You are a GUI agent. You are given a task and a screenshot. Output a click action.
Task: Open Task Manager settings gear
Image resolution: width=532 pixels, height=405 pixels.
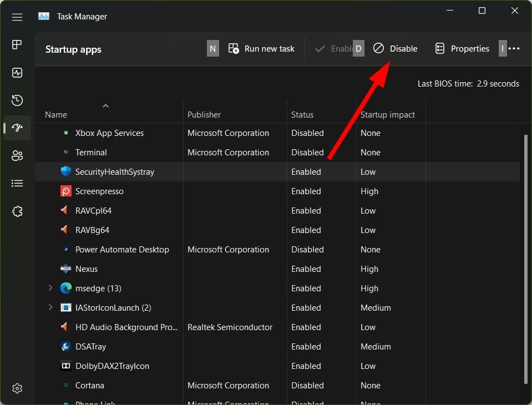click(17, 388)
